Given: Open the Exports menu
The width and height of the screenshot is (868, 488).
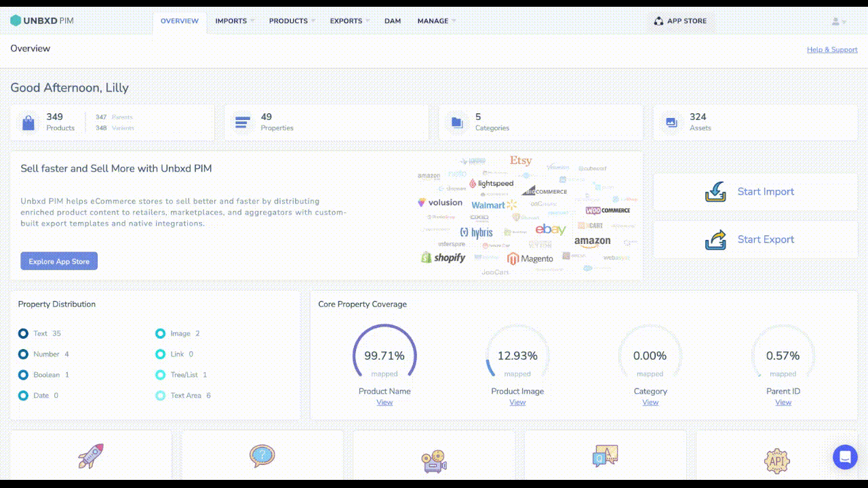Looking at the screenshot, I should pyautogui.click(x=346, y=21).
